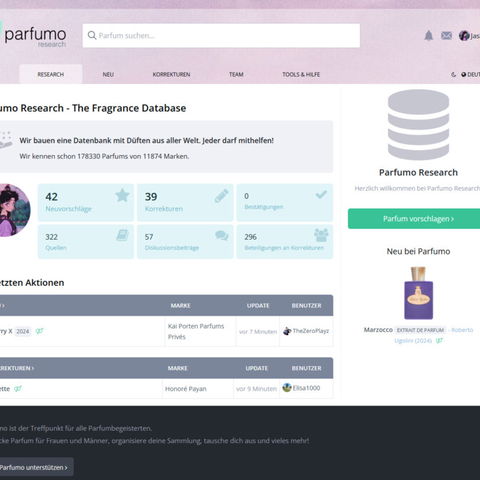Click the database stack icon
Image resolution: width=480 pixels, height=480 pixels.
click(x=418, y=125)
